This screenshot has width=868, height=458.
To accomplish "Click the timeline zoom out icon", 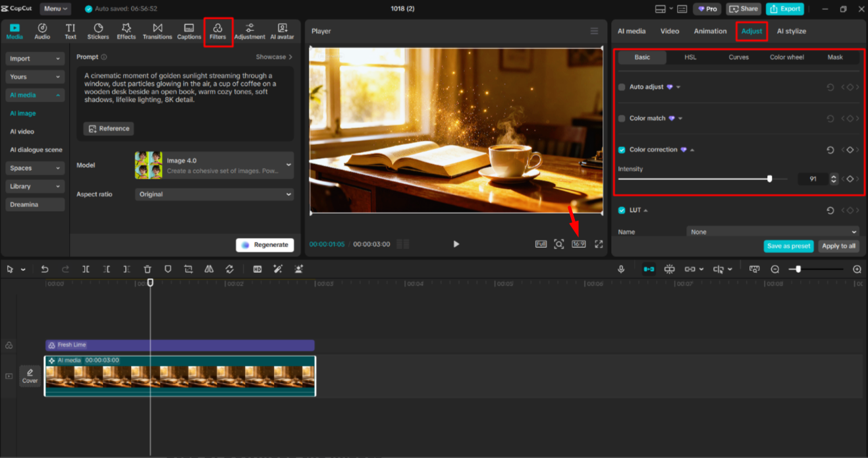I will 775,269.
